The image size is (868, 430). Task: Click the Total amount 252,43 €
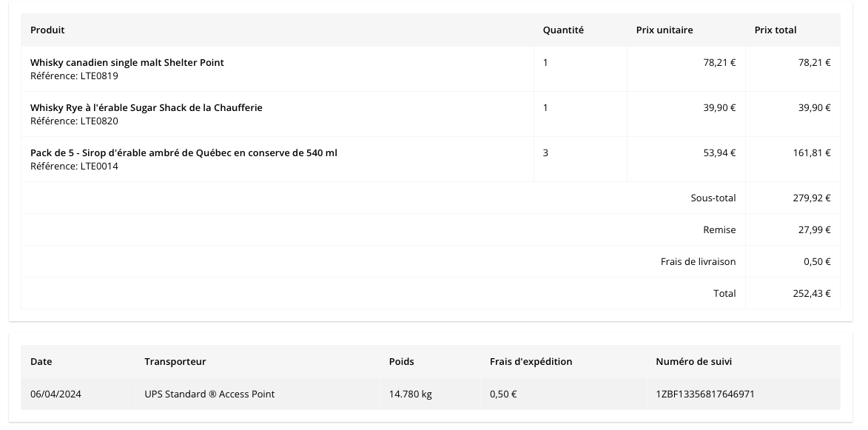click(812, 293)
